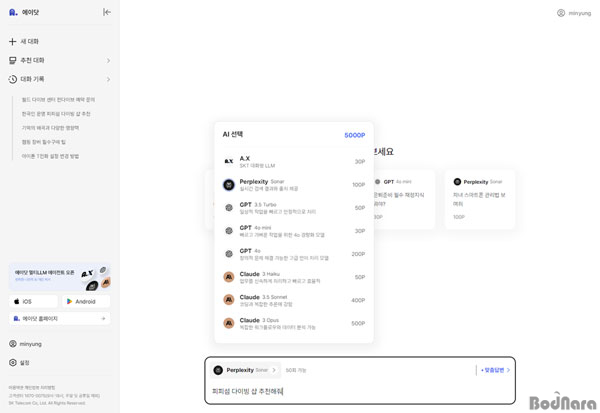600x413 pixels.
Task: Click the Claude 3 Haiku icon
Action: pos(229,277)
